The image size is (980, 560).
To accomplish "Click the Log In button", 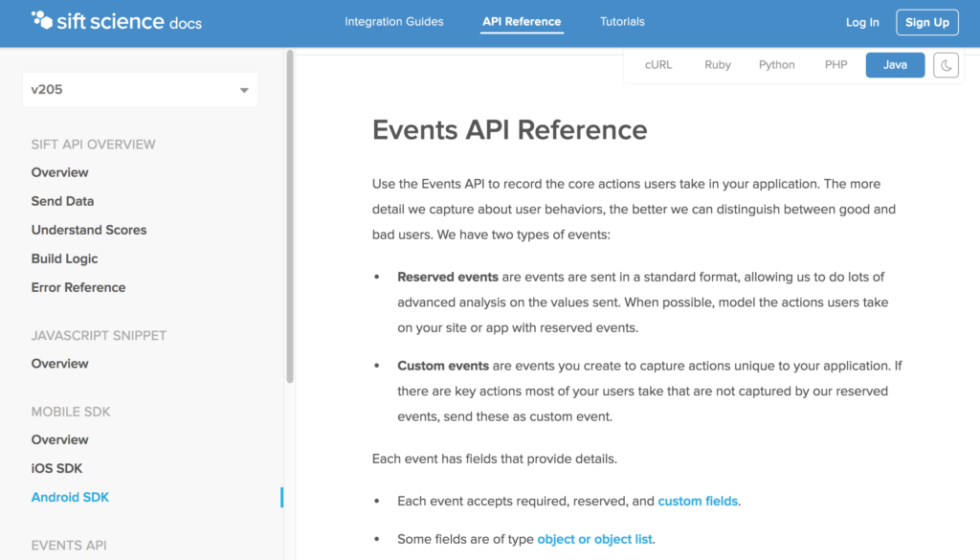I will tap(861, 21).
